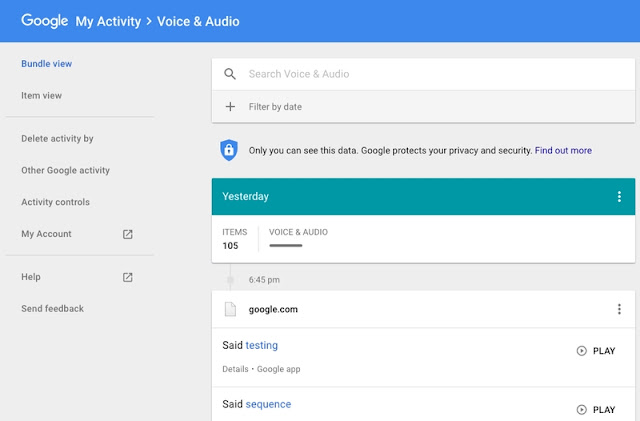Viewport: 640px width, 421px height.
Task: Open the Find out more link
Action: (563, 150)
